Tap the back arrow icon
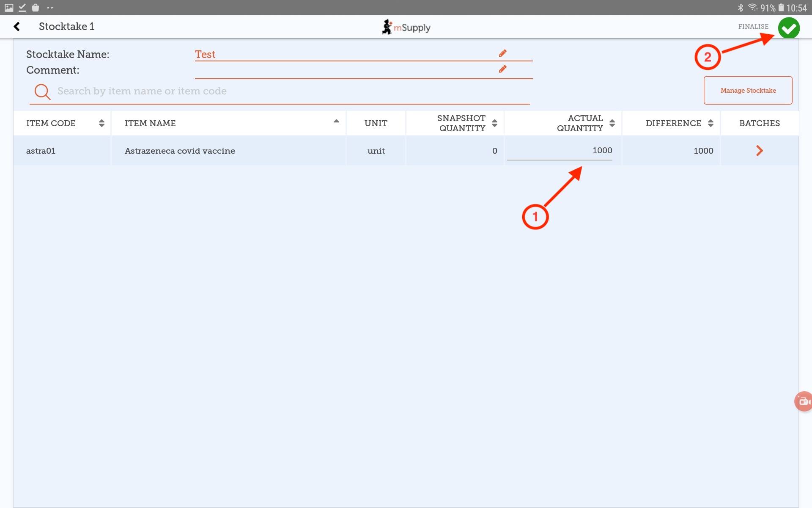 point(16,27)
